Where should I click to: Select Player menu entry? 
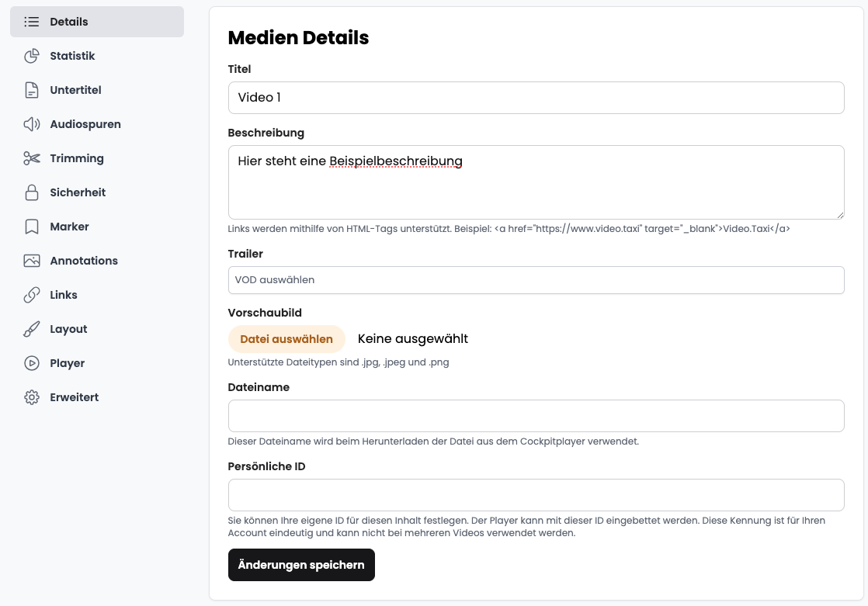[x=97, y=363]
